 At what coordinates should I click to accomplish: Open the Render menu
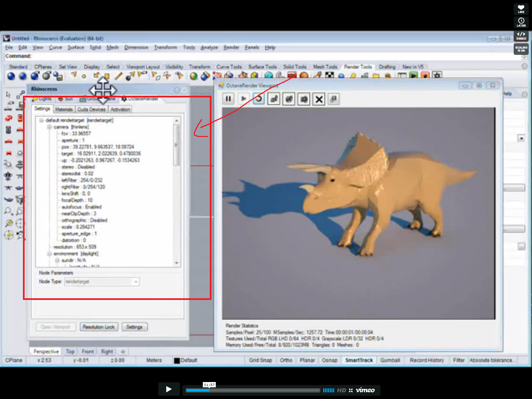(231, 48)
